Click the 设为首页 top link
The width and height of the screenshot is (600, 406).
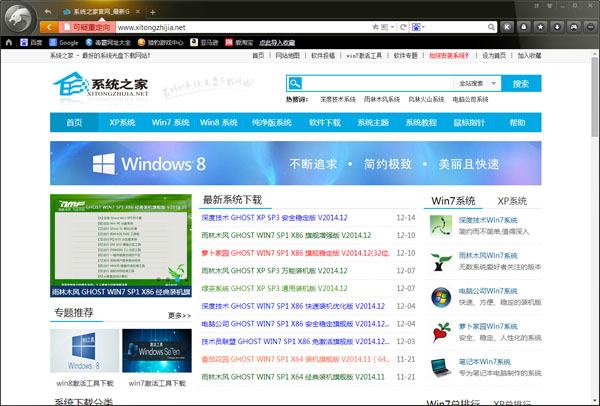494,55
